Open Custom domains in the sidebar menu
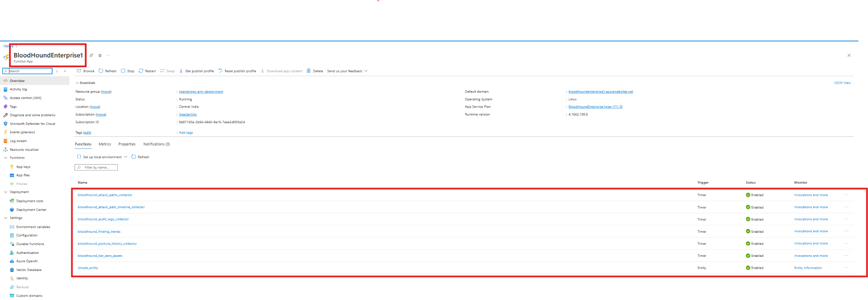This screenshot has height=300, width=868. (x=29, y=296)
